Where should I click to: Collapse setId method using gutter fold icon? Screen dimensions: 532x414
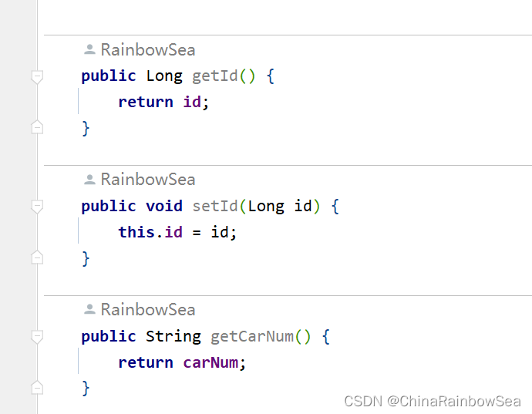tap(37, 207)
